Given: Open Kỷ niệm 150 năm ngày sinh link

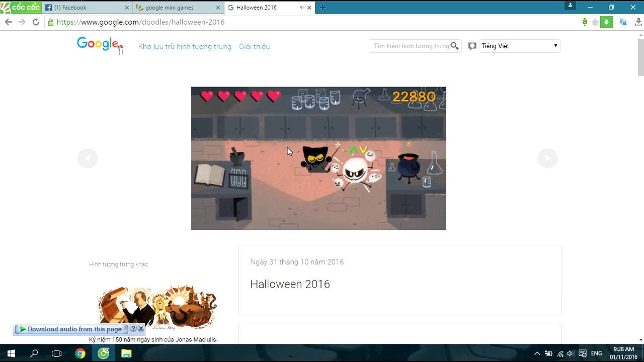Looking at the screenshot, I should (x=153, y=339).
